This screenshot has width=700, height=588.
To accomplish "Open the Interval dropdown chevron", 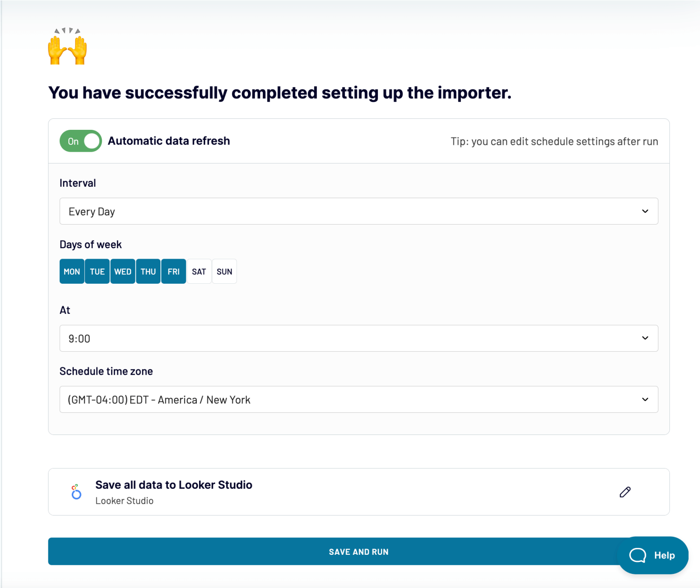I will [x=645, y=211].
